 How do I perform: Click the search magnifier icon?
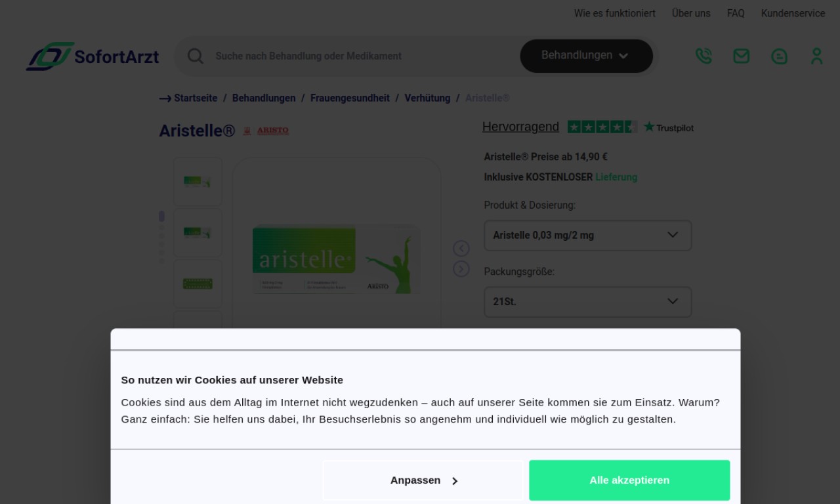click(195, 56)
